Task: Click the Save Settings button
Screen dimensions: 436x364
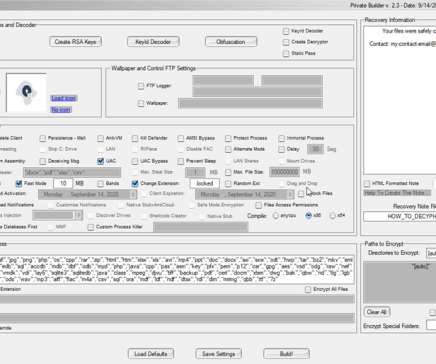Action: pyautogui.click(x=219, y=354)
